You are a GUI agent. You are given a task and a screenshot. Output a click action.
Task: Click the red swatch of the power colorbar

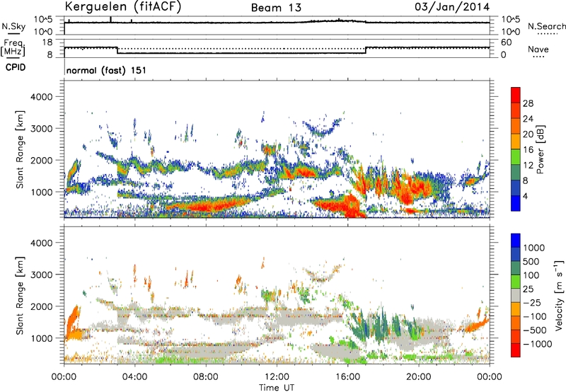516,96
